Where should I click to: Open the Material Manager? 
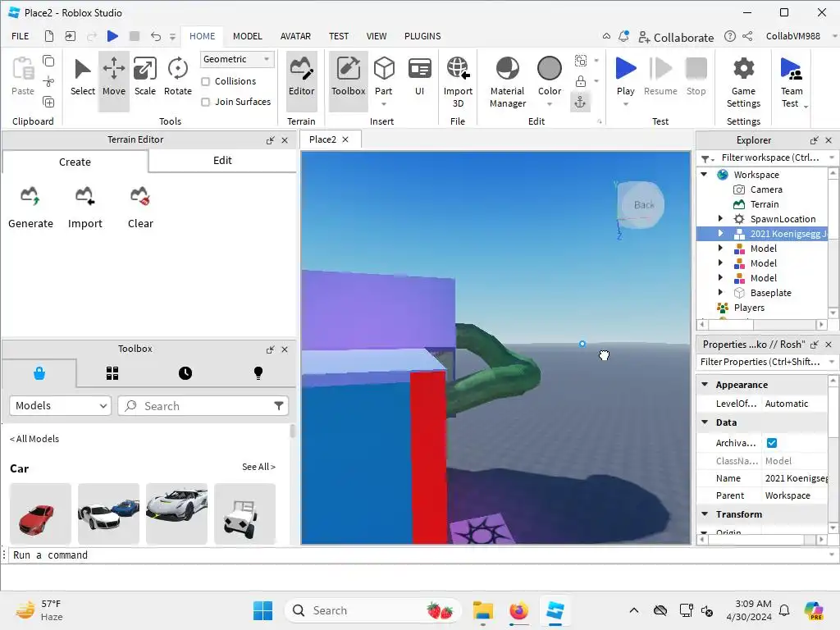tap(507, 81)
